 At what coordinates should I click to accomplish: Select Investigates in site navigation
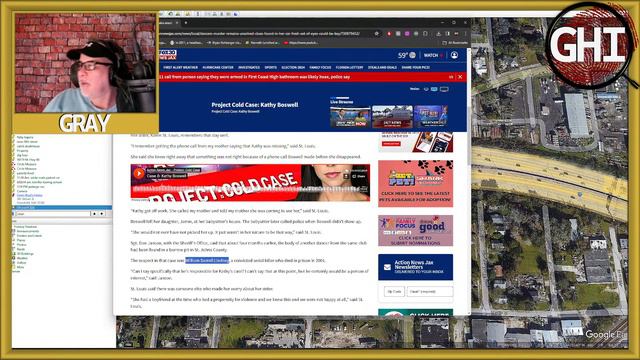coord(249,67)
